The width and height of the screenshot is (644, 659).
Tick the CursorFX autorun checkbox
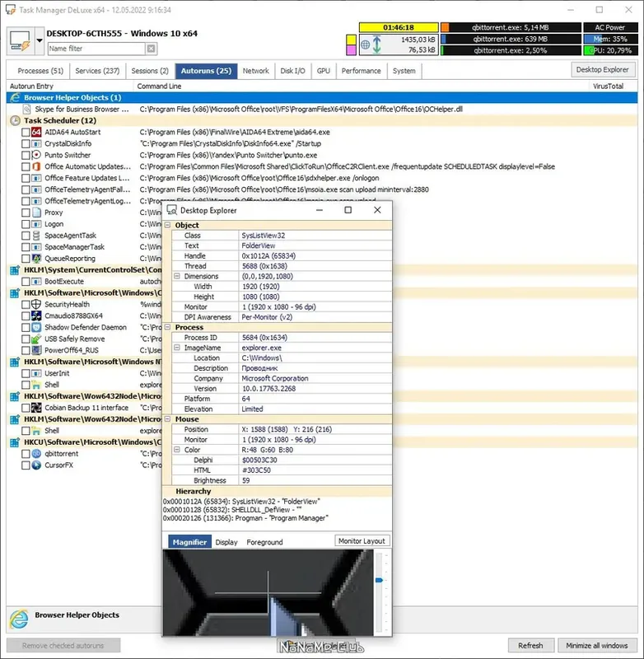26,465
